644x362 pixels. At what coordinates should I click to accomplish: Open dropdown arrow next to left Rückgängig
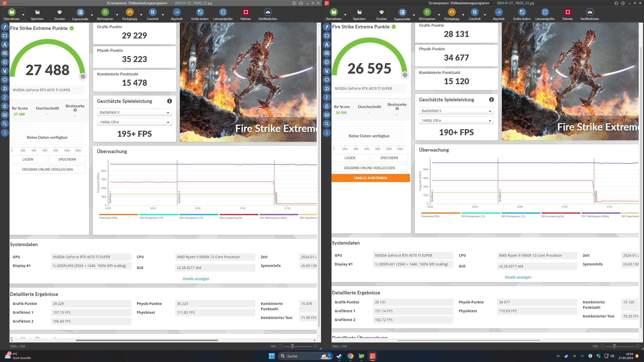(x=141, y=15)
